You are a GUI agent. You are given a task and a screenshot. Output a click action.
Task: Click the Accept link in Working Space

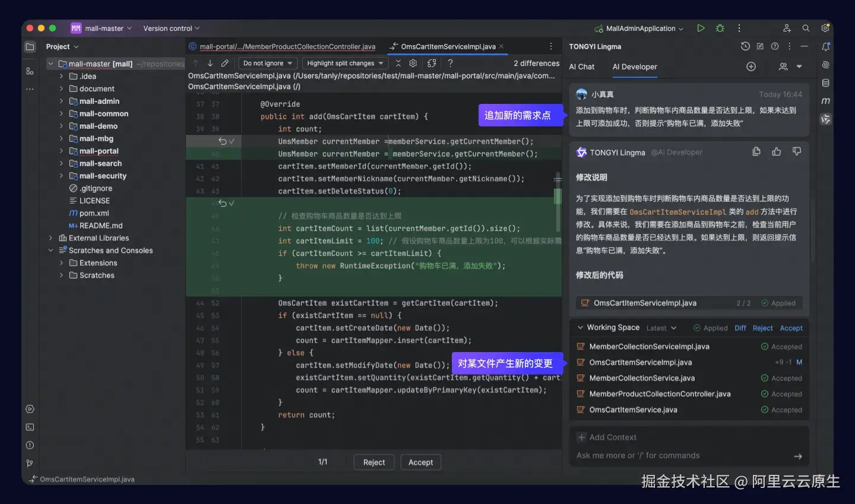pyautogui.click(x=791, y=328)
